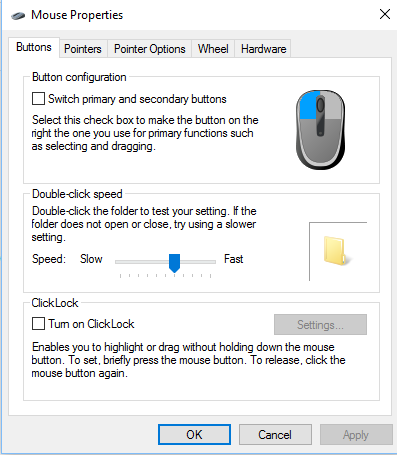Image resolution: width=397 pixels, height=455 pixels.
Task: Close the Mouse Properties window
Action: tap(385, 14)
